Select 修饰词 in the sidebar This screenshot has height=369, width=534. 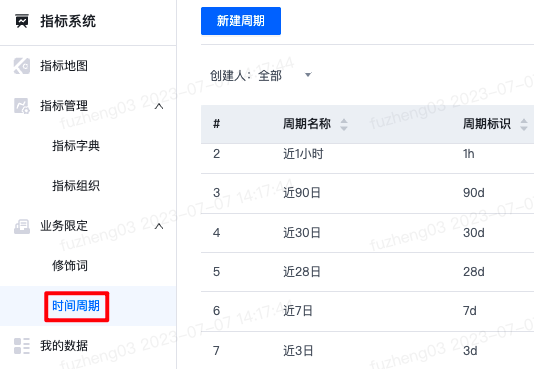pyautogui.click(x=70, y=266)
